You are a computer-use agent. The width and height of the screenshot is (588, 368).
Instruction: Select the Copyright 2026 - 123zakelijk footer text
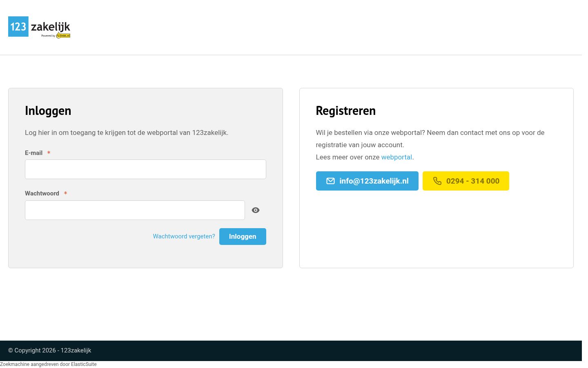50,350
